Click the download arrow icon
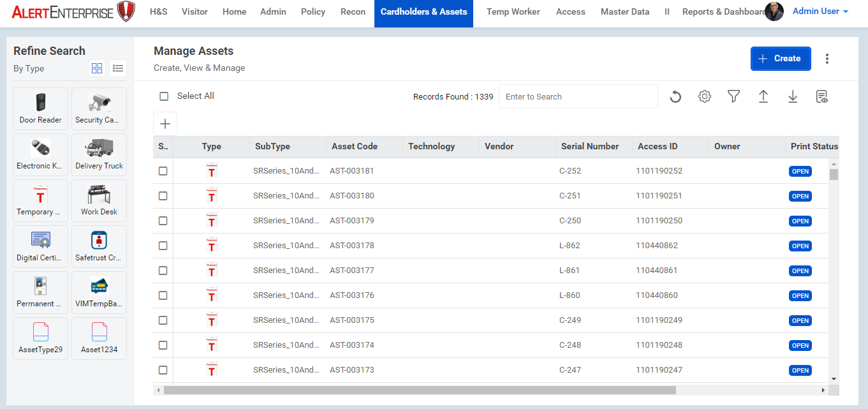This screenshot has width=868, height=409. click(x=793, y=96)
